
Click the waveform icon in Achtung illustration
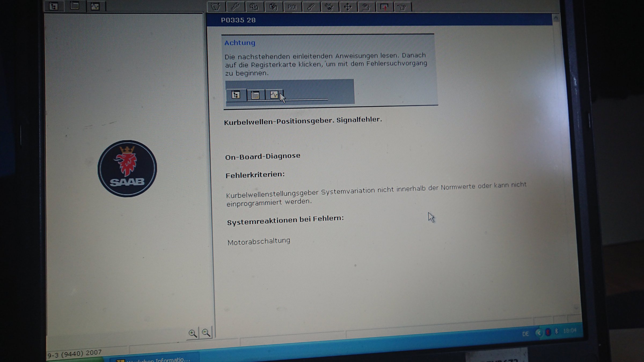pos(274,95)
